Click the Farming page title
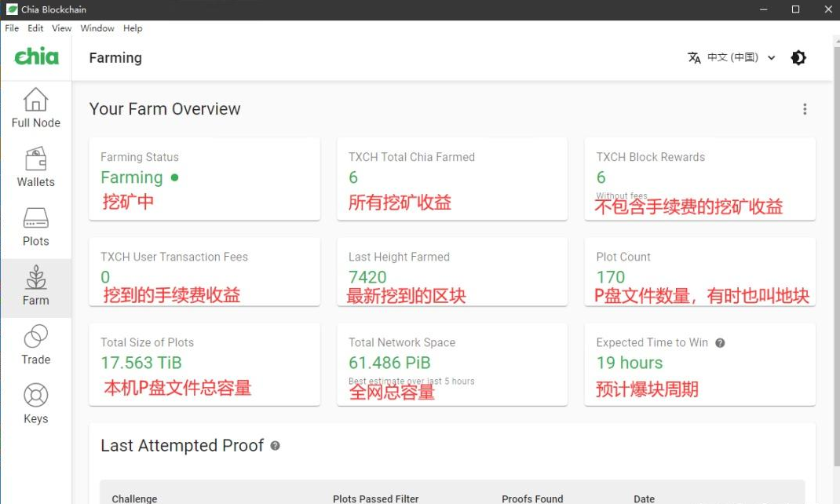This screenshot has height=504, width=840. click(x=115, y=58)
